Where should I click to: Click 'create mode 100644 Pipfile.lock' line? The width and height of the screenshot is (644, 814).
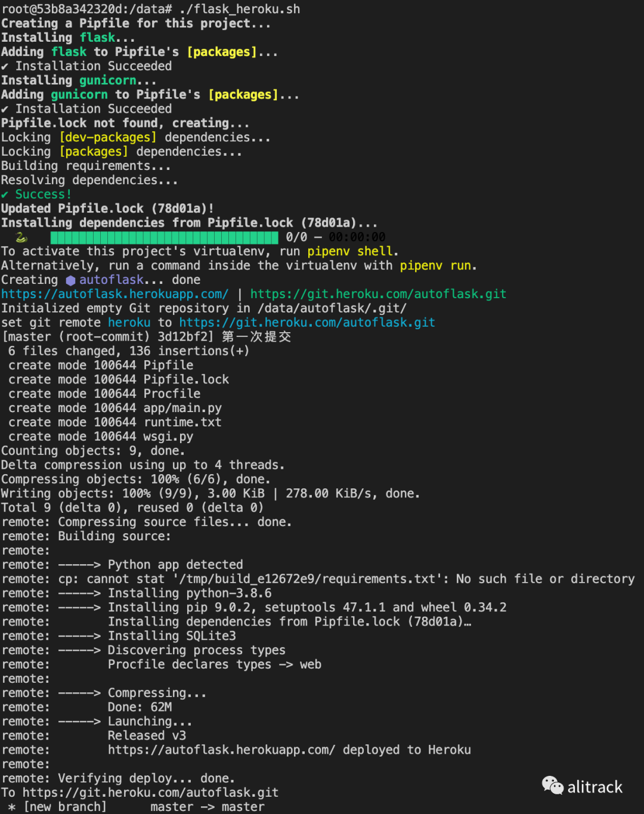pos(119,379)
